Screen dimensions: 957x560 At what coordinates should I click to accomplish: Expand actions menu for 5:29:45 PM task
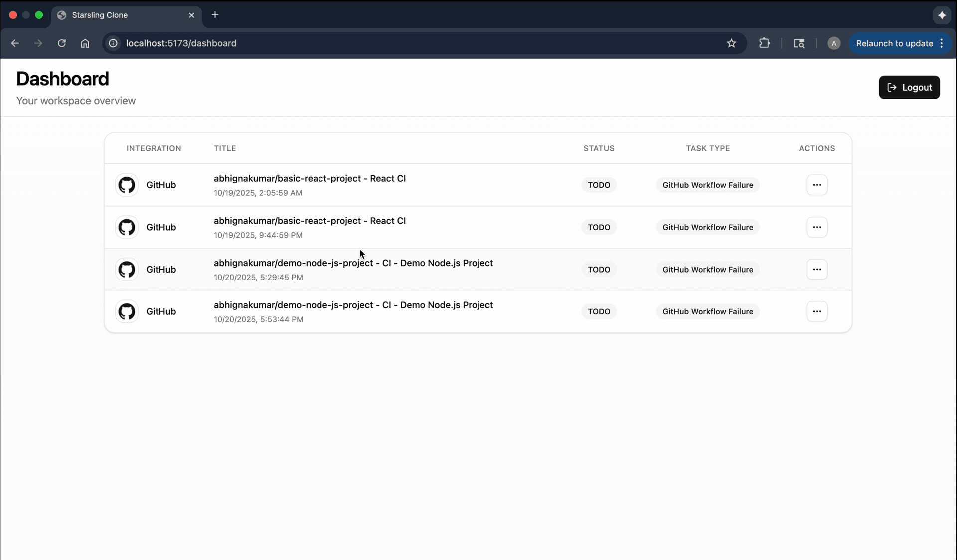(817, 270)
